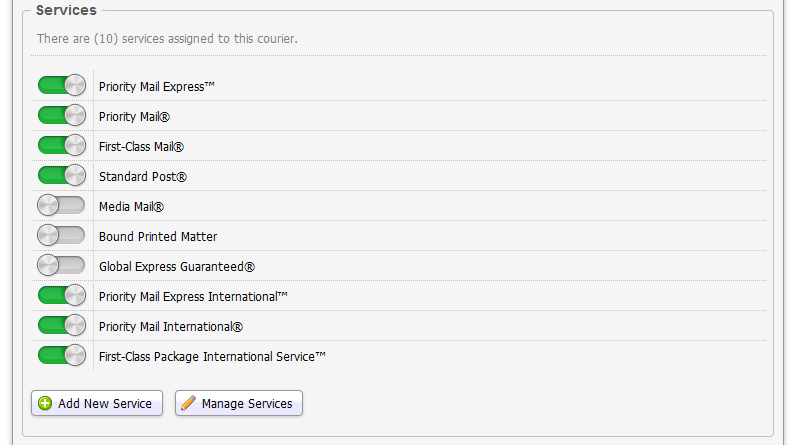Click the Bound Printed Matter label

coord(157,237)
